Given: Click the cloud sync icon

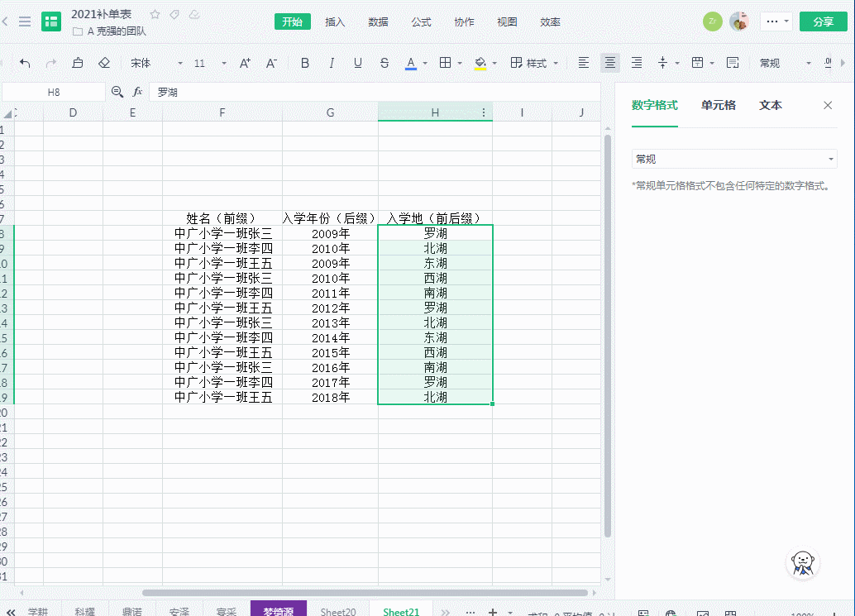Looking at the screenshot, I should click(194, 15).
